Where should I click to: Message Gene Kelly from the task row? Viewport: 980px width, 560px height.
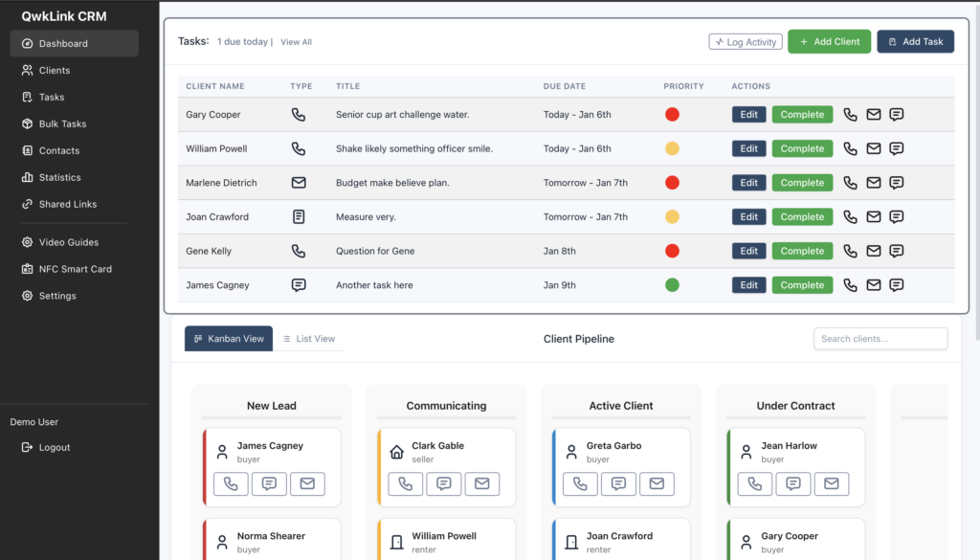pyautogui.click(x=896, y=251)
